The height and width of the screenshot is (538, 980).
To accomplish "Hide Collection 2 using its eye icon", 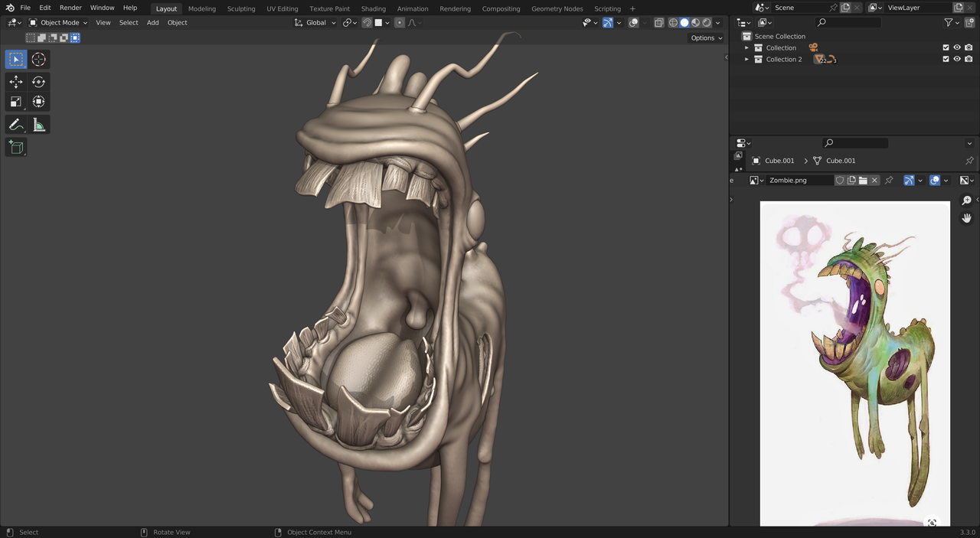I will (x=957, y=59).
